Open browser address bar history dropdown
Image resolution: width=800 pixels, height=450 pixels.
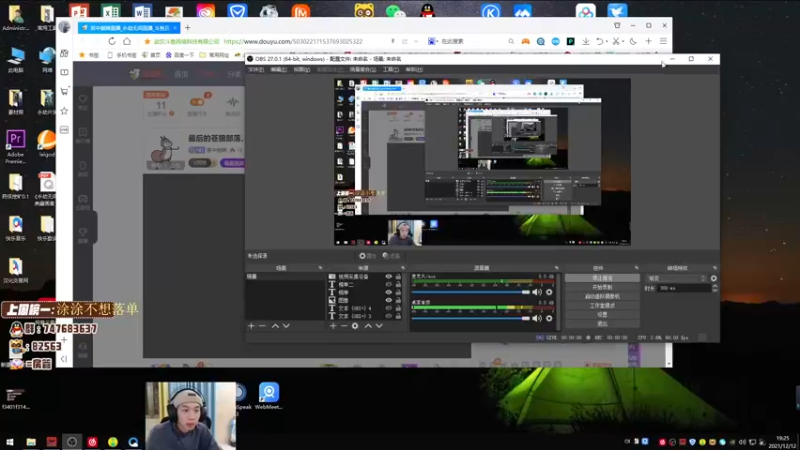coord(416,41)
